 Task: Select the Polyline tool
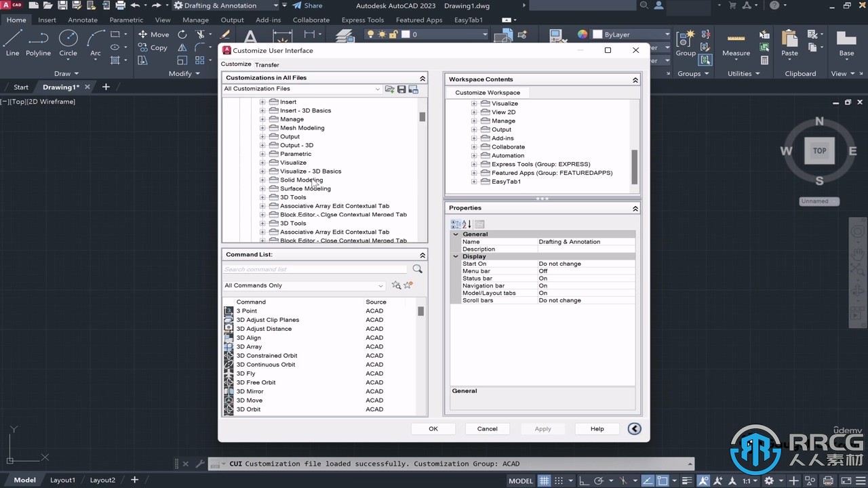coord(38,43)
